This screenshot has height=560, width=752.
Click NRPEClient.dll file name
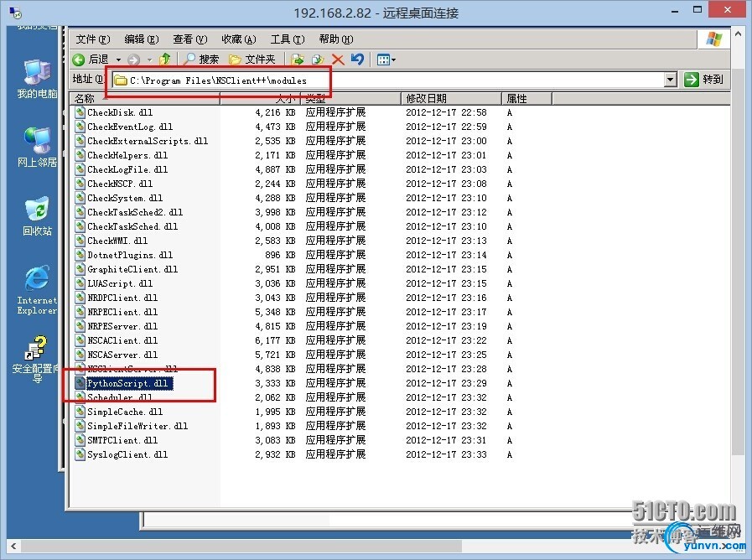coord(122,312)
